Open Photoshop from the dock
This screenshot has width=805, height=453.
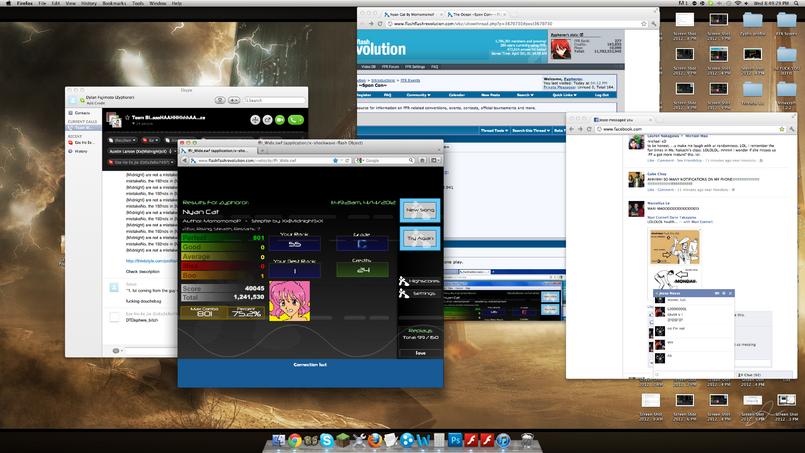click(x=455, y=440)
